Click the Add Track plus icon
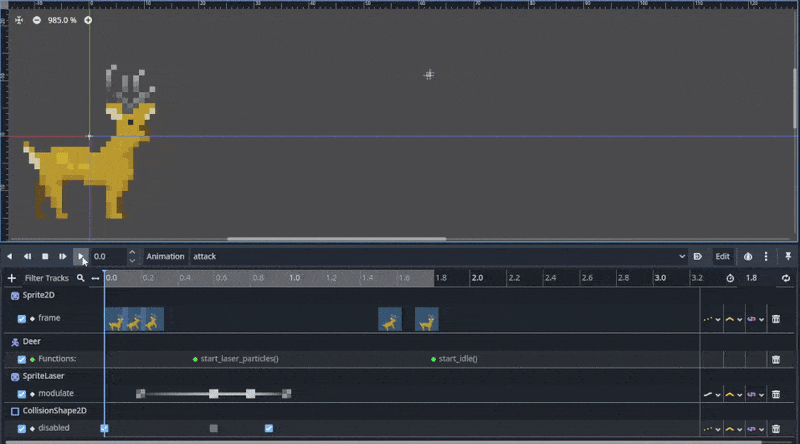The height and width of the screenshot is (444, 800). coord(12,278)
